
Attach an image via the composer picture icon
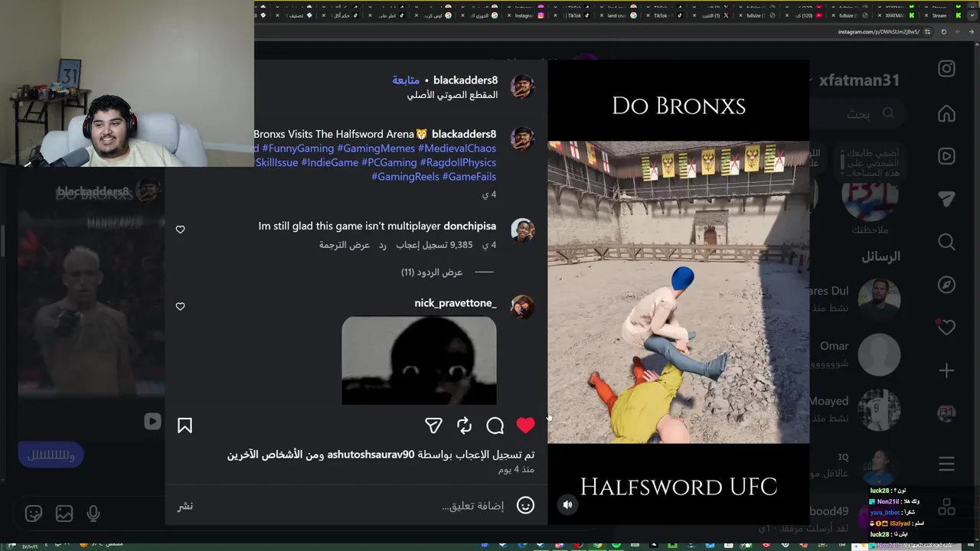[64, 514]
